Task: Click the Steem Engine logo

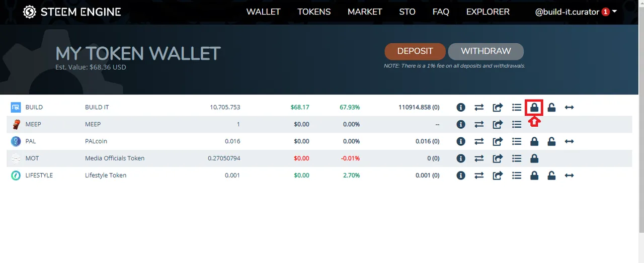Action: (72, 12)
